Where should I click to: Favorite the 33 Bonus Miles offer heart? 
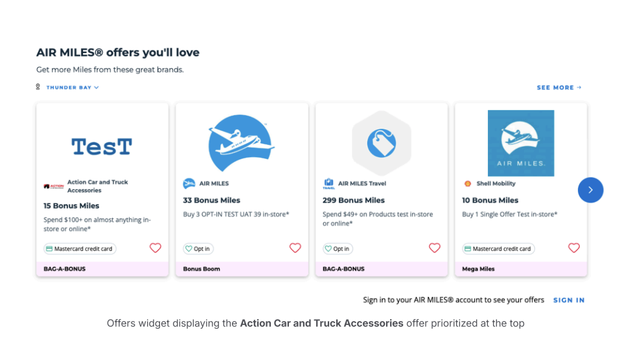tap(295, 248)
